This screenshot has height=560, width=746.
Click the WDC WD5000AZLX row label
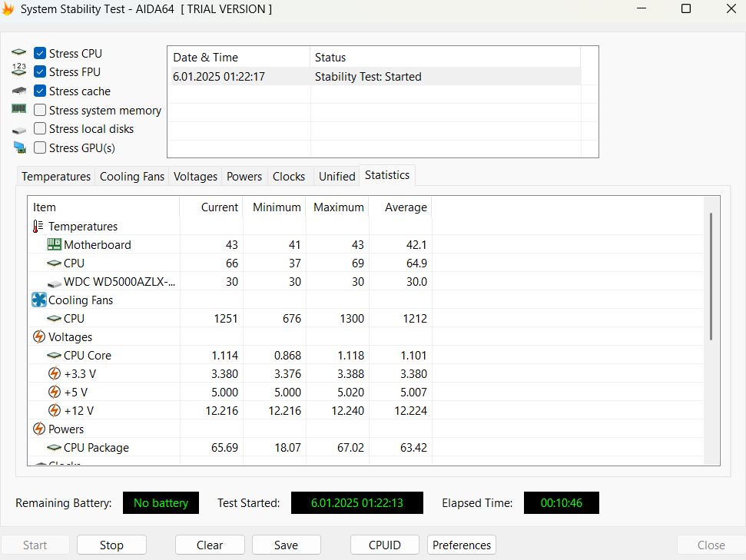(119, 282)
